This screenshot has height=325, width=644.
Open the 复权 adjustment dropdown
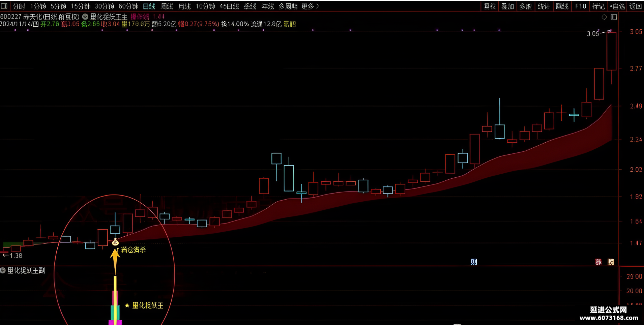pyautogui.click(x=490, y=6)
